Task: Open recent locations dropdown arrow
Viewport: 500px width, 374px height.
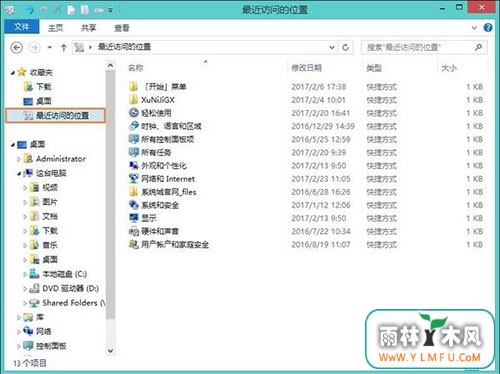Action: [x=50, y=47]
